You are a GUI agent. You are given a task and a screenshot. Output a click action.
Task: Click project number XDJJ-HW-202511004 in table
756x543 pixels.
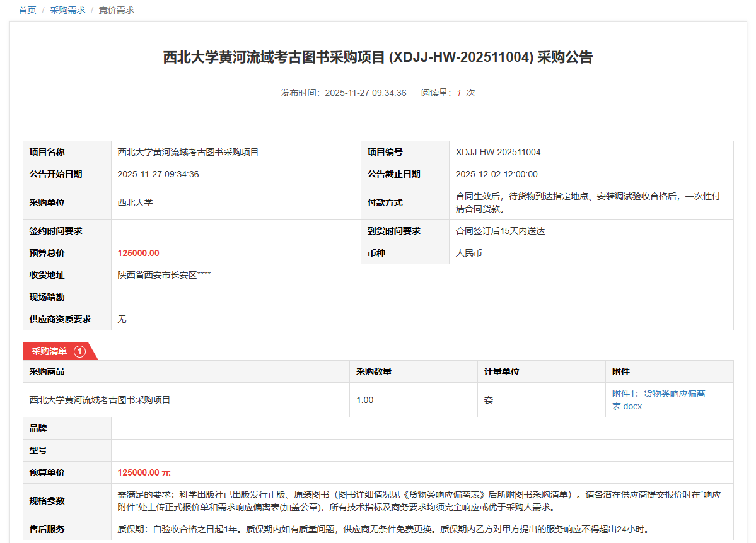pos(498,152)
